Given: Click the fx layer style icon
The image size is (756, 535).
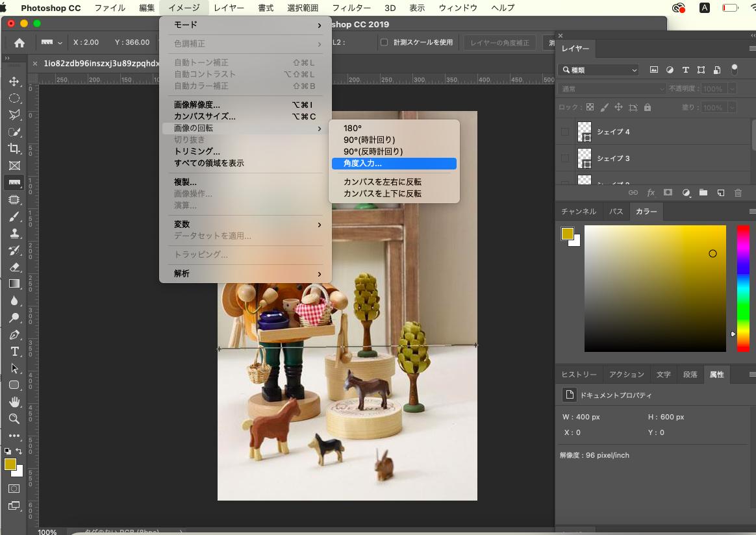Looking at the screenshot, I should pyautogui.click(x=650, y=193).
